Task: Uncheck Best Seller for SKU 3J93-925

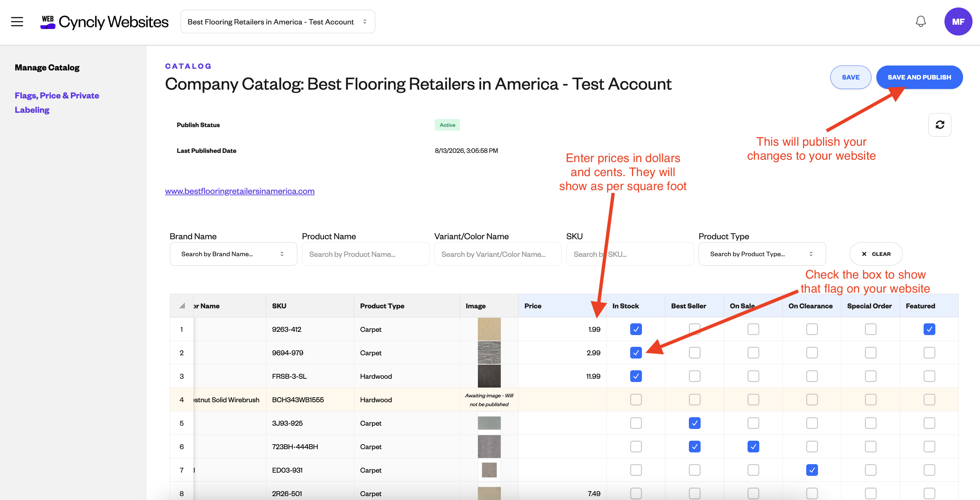Action: pyautogui.click(x=694, y=423)
